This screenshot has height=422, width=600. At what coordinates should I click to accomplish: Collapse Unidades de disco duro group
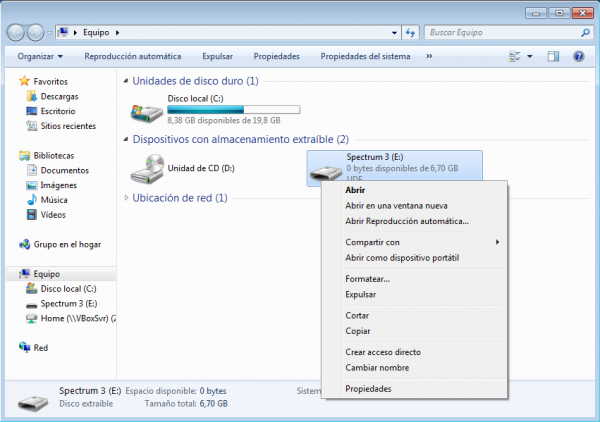[126, 80]
